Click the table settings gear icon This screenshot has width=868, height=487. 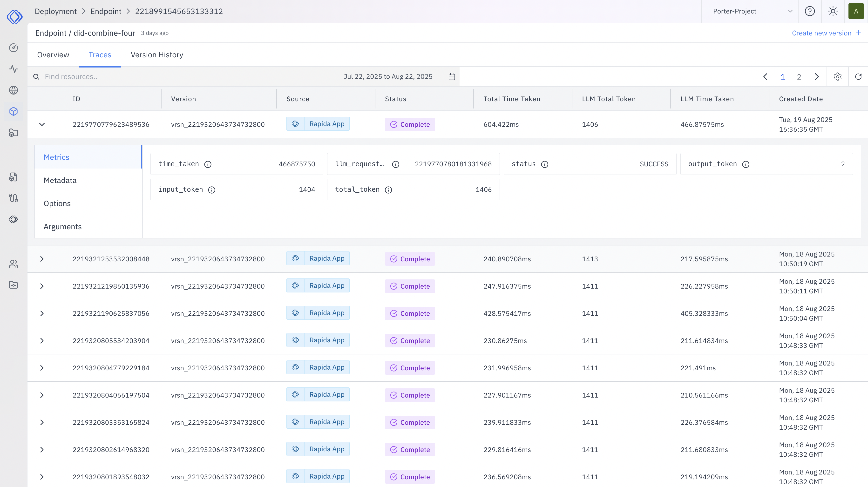pyautogui.click(x=837, y=77)
